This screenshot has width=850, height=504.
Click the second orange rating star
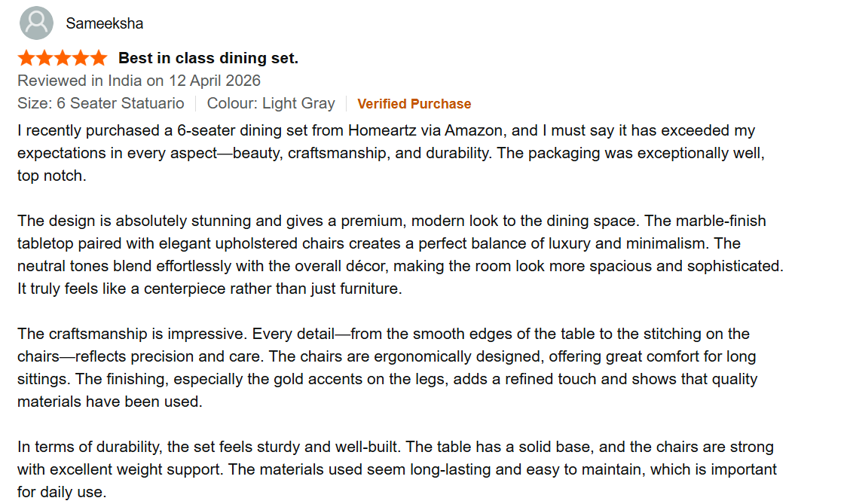coord(44,58)
